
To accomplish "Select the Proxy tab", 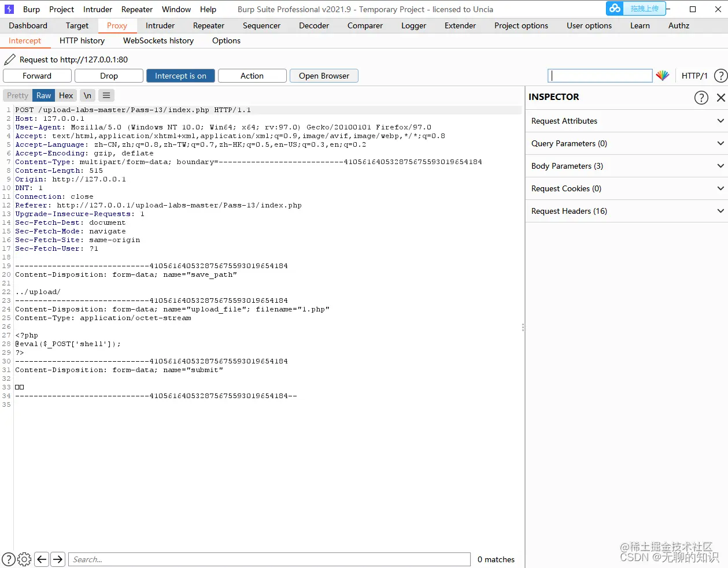I will coord(117,25).
